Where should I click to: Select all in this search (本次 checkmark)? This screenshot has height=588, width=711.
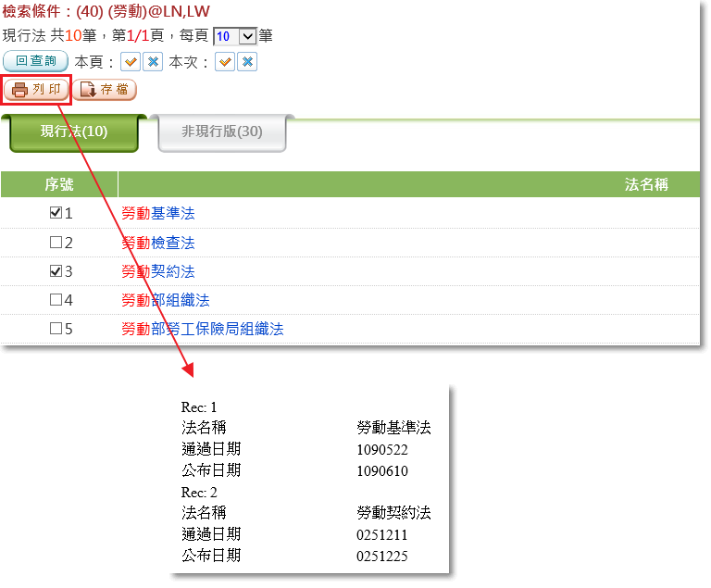(x=225, y=62)
